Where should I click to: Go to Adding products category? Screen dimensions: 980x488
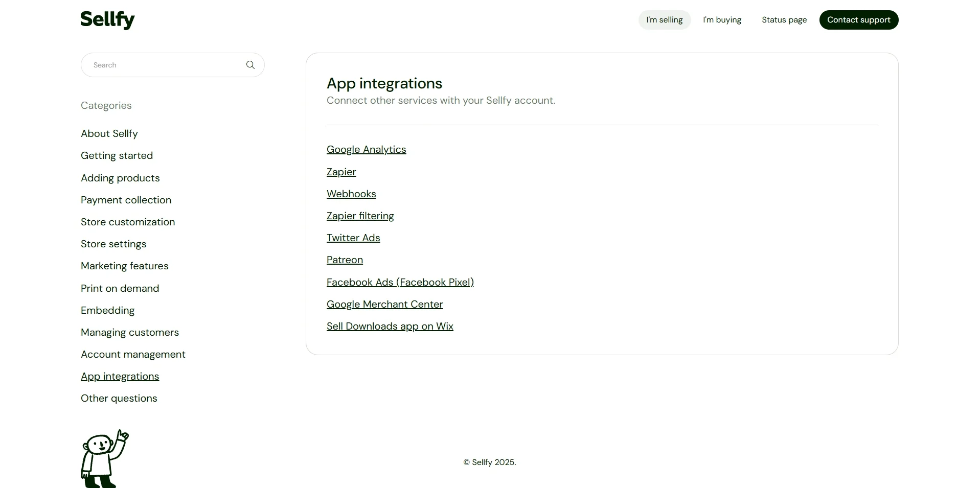tap(120, 178)
